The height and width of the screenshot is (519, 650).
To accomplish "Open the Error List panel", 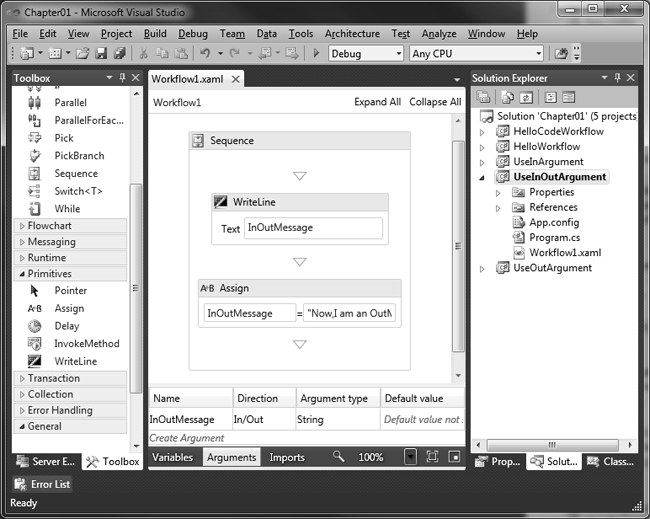I will (x=42, y=484).
